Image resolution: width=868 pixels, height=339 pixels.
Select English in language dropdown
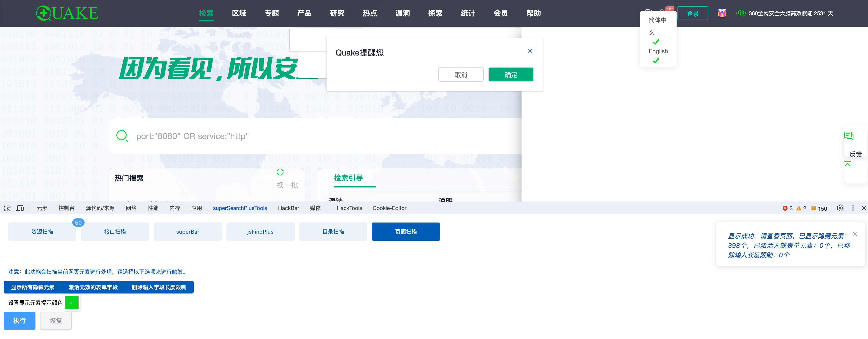[658, 51]
